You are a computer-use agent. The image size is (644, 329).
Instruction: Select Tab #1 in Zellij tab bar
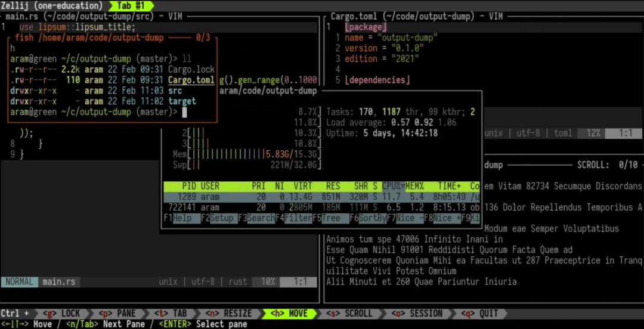[132, 6]
